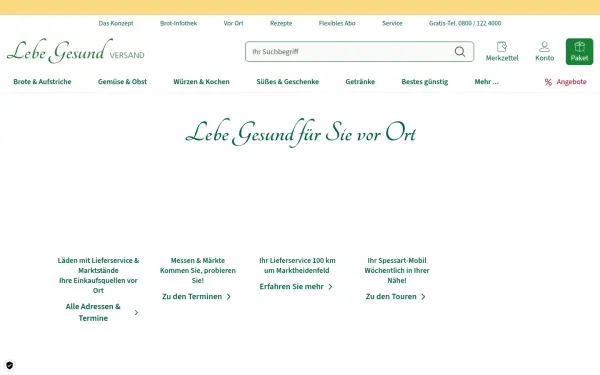Image resolution: width=600 pixels, height=375 pixels.
Task: Click chevron next to Zu den Touren
Action: tap(423, 297)
